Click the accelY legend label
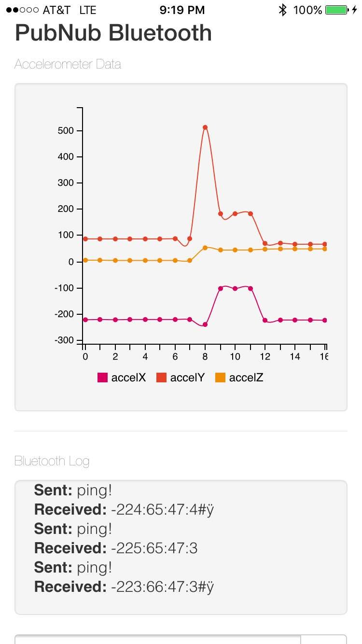The width and height of the screenshot is (362, 644). coord(187,378)
